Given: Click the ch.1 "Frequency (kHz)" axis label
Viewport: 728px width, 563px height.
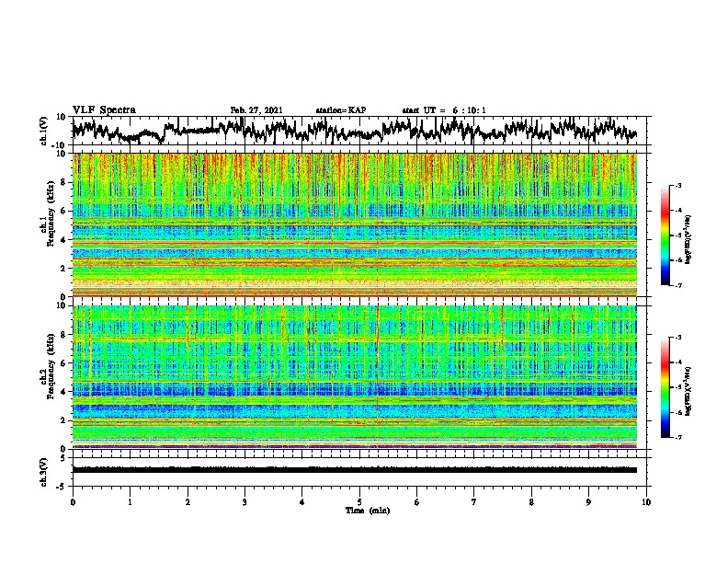Looking at the screenshot, I should pyautogui.click(x=51, y=213).
